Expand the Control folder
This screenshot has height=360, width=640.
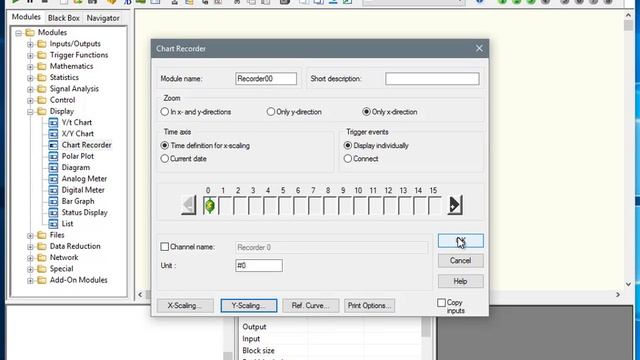pyautogui.click(x=30, y=100)
